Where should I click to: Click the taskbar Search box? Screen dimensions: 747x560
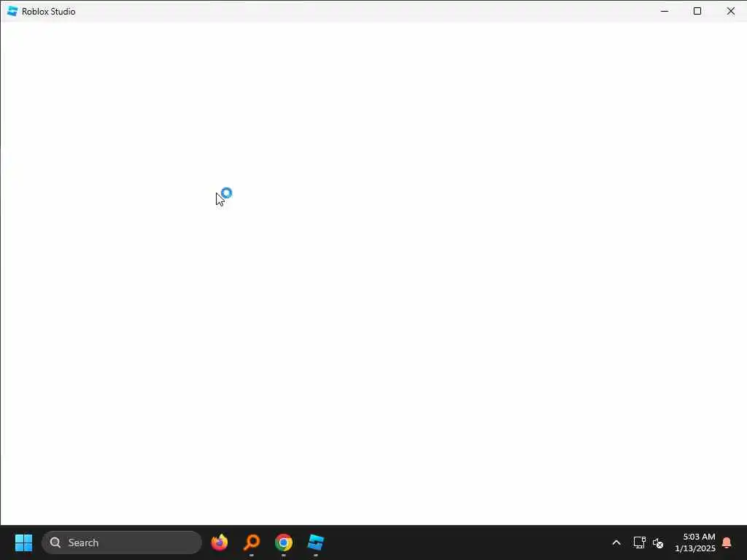click(122, 542)
